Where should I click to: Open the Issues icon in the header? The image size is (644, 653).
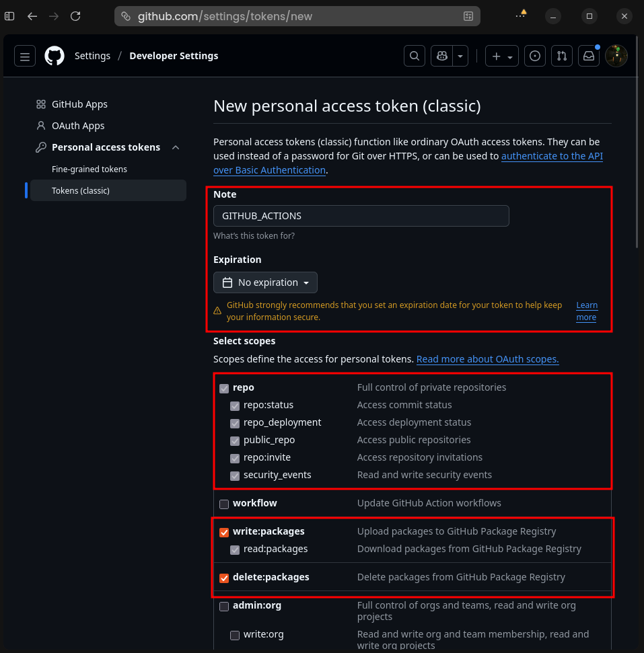coord(534,56)
